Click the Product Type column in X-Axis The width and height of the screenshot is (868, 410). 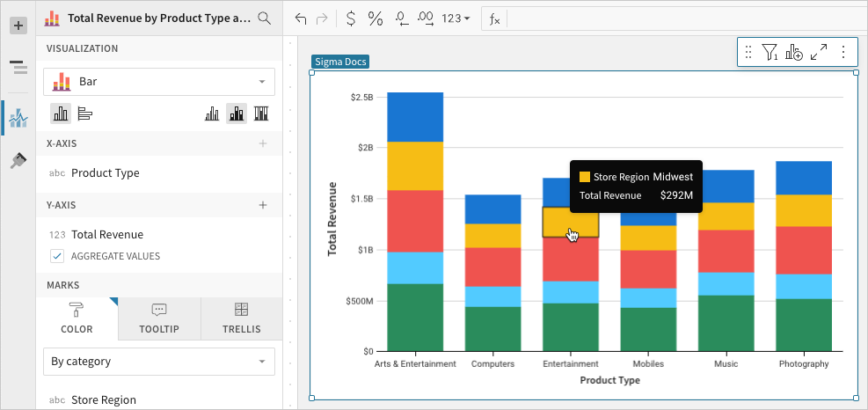tap(105, 173)
